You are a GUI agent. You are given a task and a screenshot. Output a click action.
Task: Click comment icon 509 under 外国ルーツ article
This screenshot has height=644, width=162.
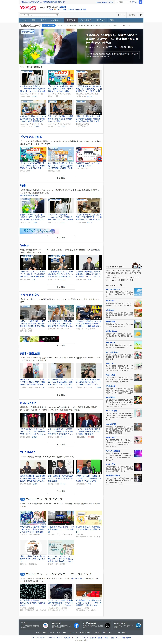[36, 127]
